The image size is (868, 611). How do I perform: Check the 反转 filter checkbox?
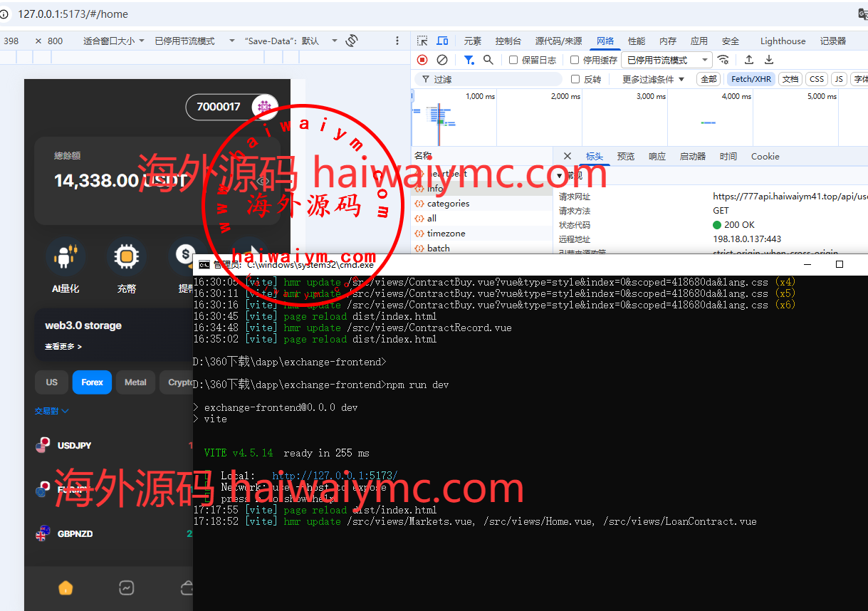point(575,79)
